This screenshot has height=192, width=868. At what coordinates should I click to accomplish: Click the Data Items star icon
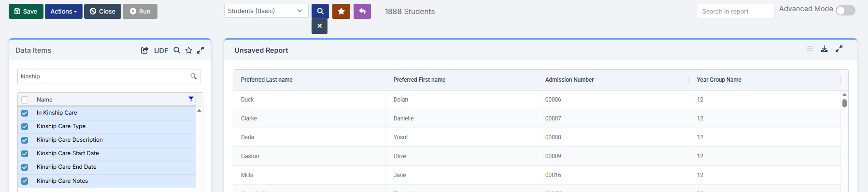(x=189, y=50)
